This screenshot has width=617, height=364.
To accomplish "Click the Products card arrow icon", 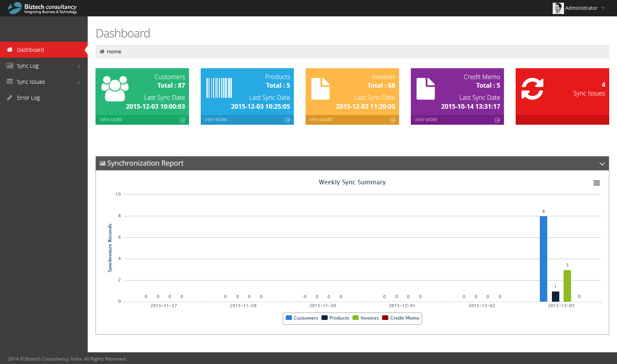I will pyautogui.click(x=287, y=120).
